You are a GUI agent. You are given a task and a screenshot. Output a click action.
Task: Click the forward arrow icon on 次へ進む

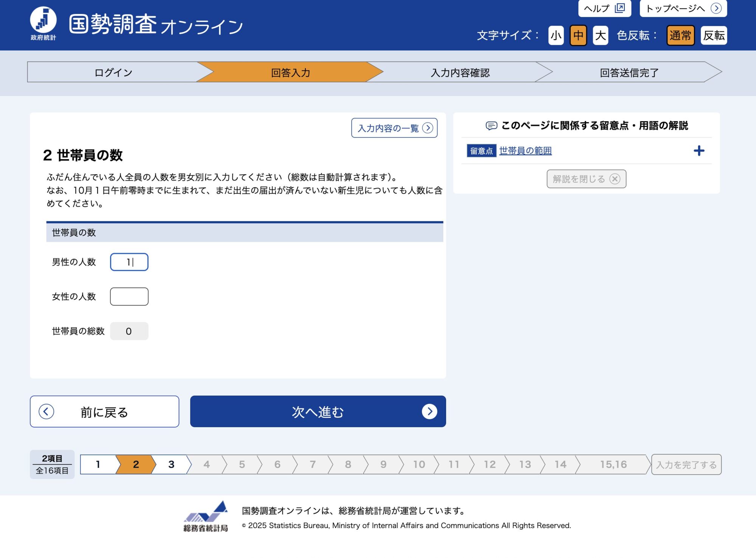429,411
